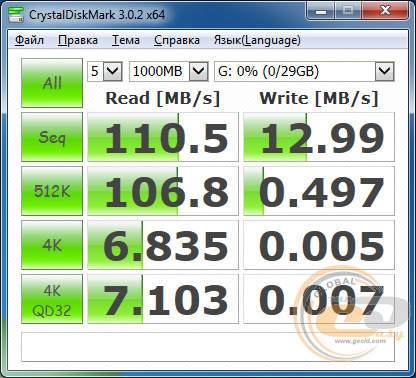Start the Seq sequential test
416x378 pixels.
[x=52, y=137]
